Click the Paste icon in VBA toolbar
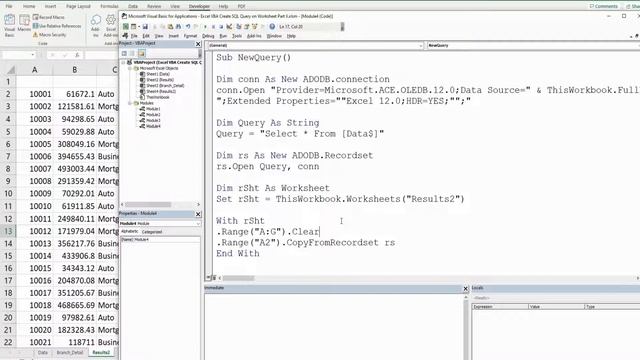640x360 pixels. pos(171,27)
